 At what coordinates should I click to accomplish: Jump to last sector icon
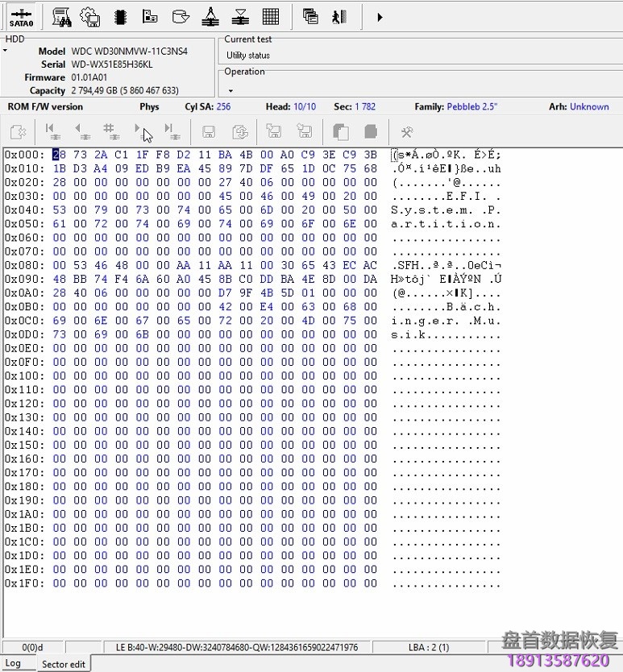pyautogui.click(x=172, y=131)
